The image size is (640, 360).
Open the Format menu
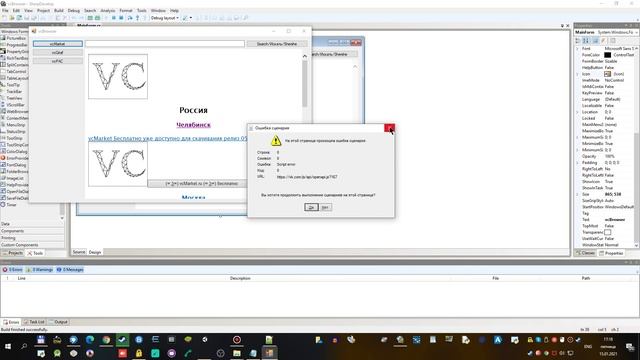click(x=126, y=11)
